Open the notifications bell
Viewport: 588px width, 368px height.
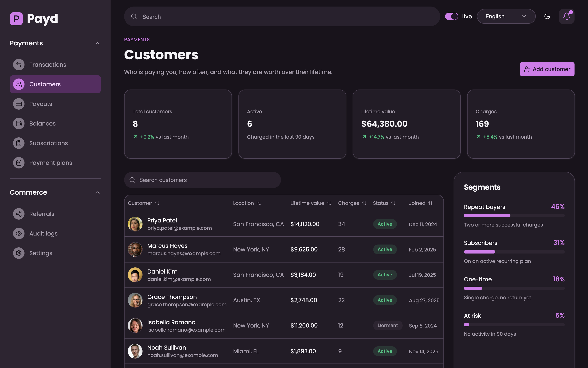tap(567, 16)
